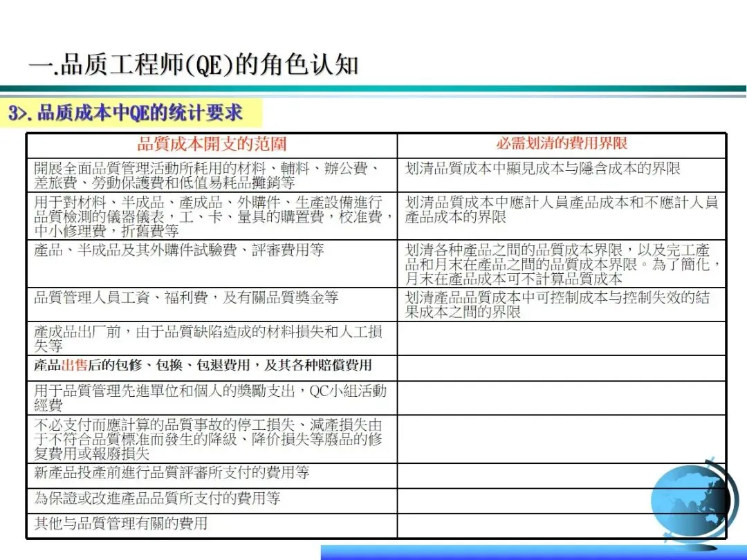Screen dimensions: 747x560
Task: Select the cell about 應計人員產品成本
Action: tap(562, 216)
